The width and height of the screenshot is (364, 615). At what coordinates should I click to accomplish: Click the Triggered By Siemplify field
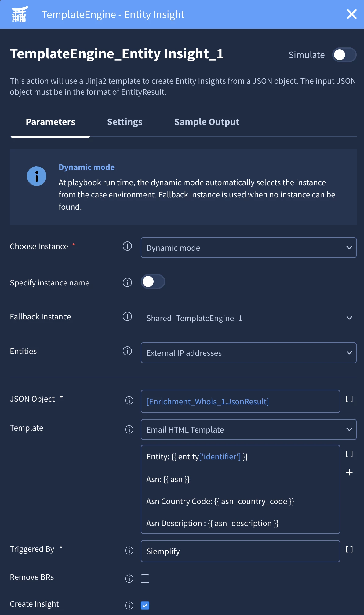[x=240, y=551]
